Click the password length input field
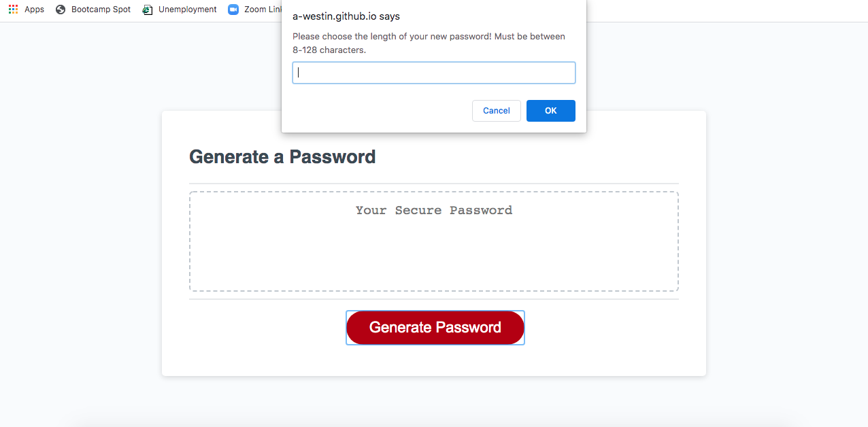This screenshot has width=868, height=427. 433,72
